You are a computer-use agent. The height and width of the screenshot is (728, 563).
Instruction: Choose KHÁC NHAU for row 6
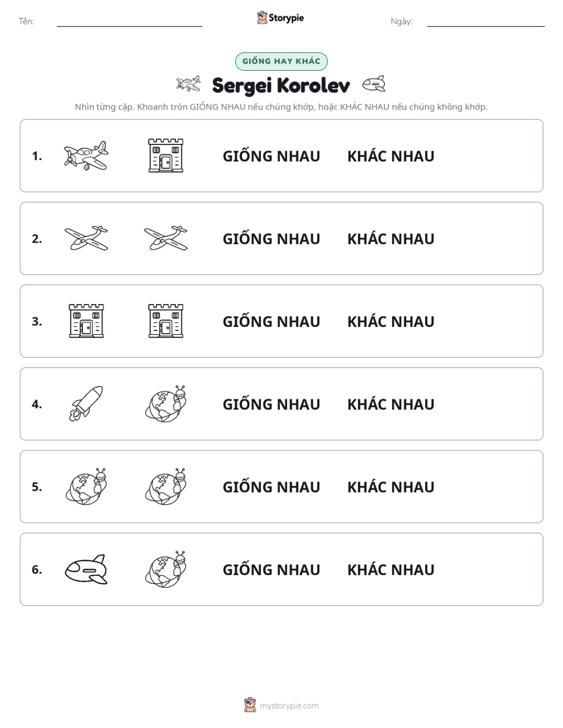tap(390, 569)
